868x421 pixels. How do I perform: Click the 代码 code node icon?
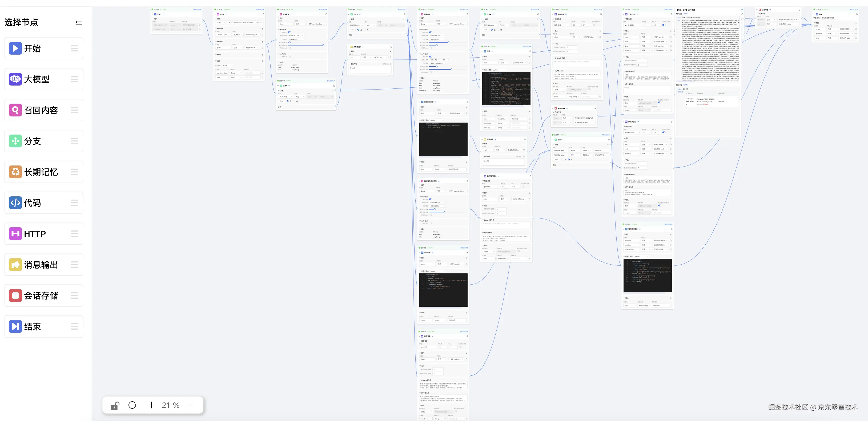[x=15, y=203]
